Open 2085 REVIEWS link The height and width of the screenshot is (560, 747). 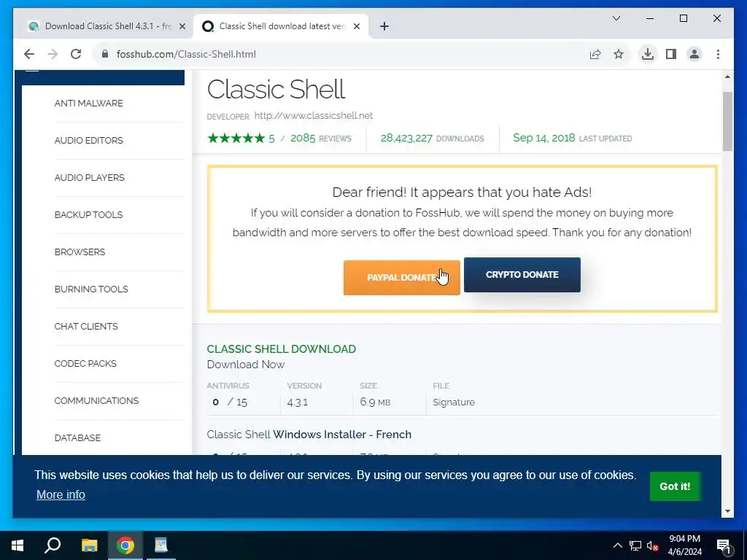pyautogui.click(x=321, y=138)
